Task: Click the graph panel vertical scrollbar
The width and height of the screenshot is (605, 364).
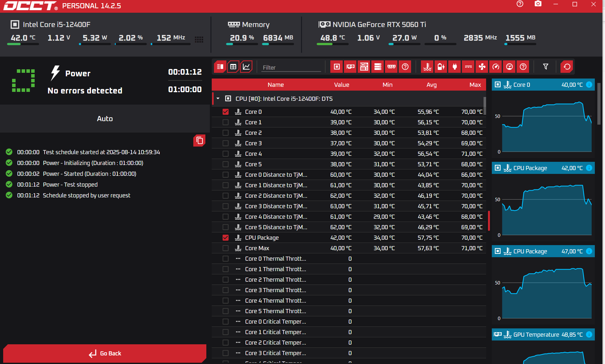Action: tap(599, 103)
